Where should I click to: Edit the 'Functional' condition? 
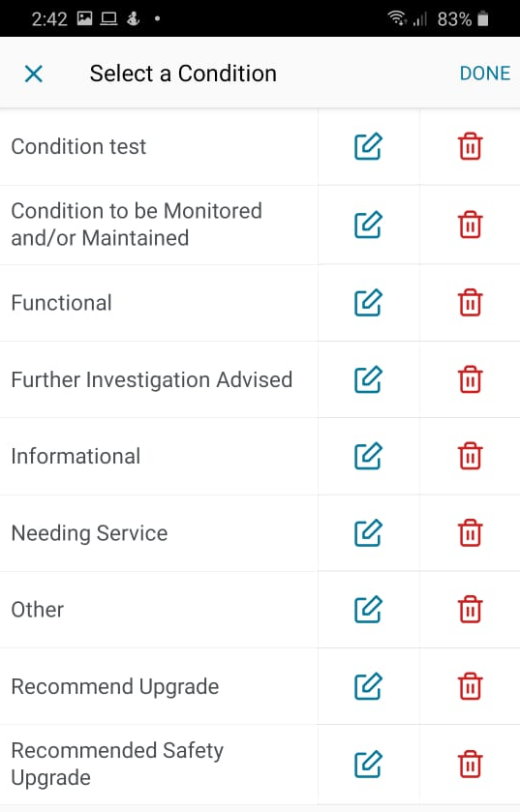pyautogui.click(x=368, y=302)
